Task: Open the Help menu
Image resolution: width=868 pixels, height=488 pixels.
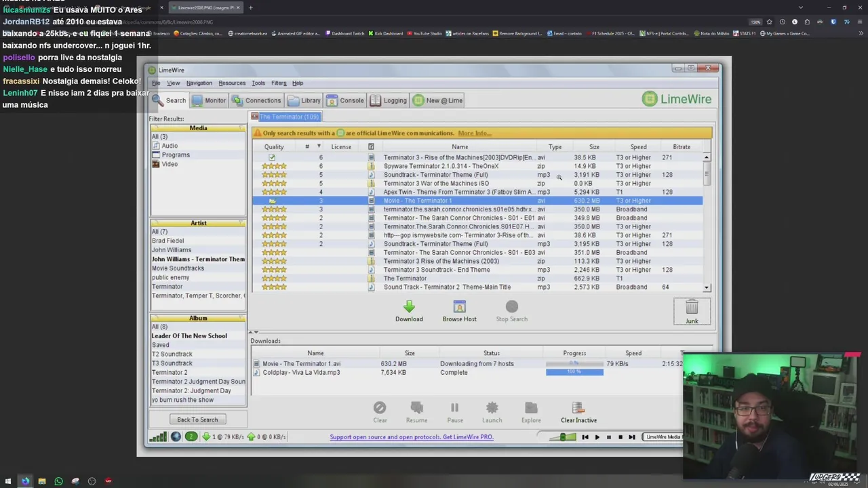Action: 298,83
